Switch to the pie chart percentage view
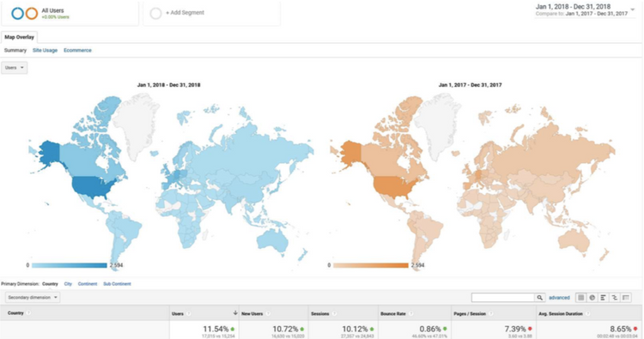Screen dimensions: 644x339 click(x=592, y=298)
